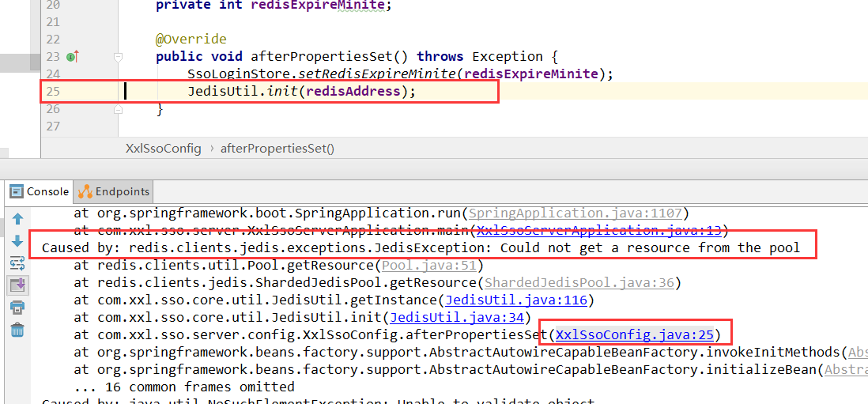
Task: Click line number 24 in the gutter
Action: coord(53,74)
